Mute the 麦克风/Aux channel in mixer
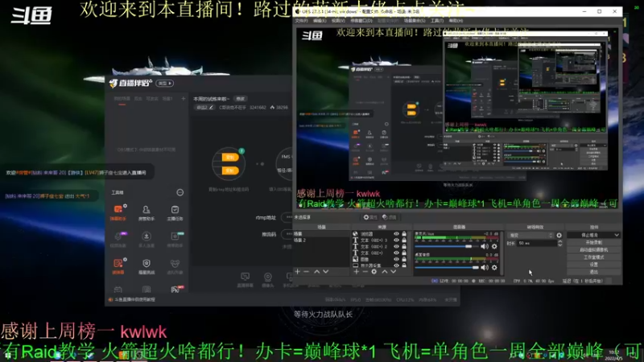 point(485,246)
